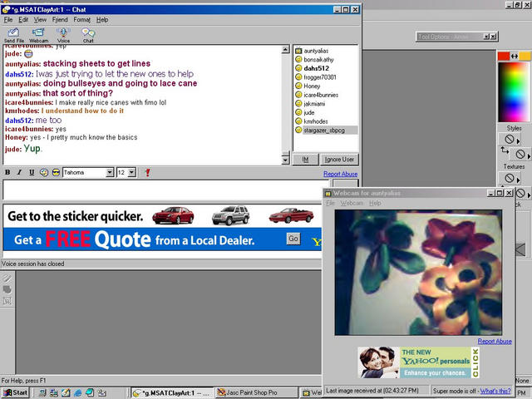The height and width of the screenshot is (399, 532).
Task: Click the notepad-pencil quick launch icon
Action: tap(66, 393)
